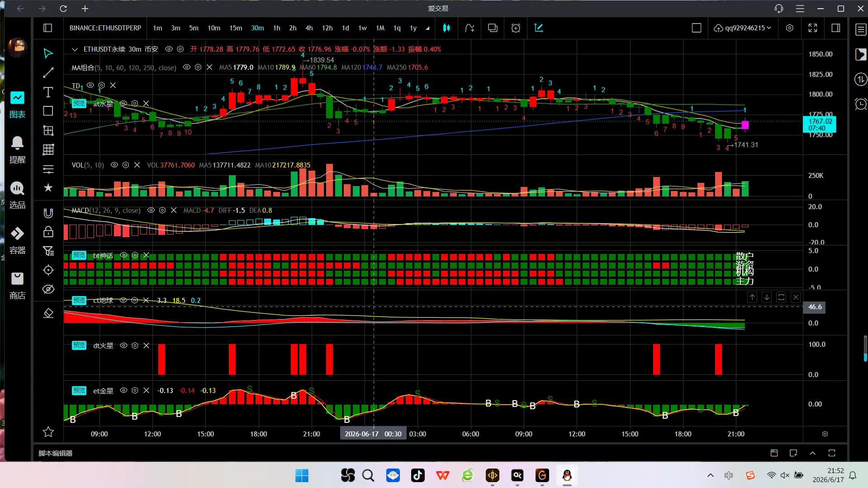
Task: Click the fullscreen icon in top toolbar
Action: click(812, 28)
